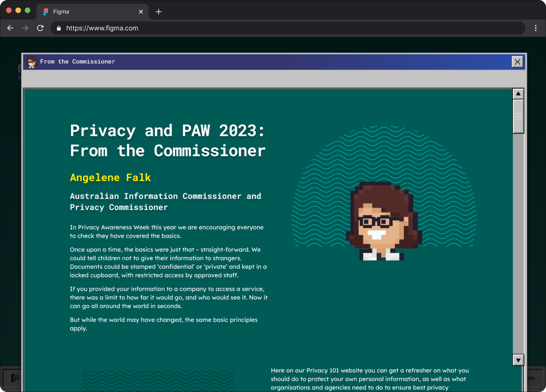Viewport: 546px width, 392px height.
Task: Close the Figma browser tab
Action: (x=141, y=12)
